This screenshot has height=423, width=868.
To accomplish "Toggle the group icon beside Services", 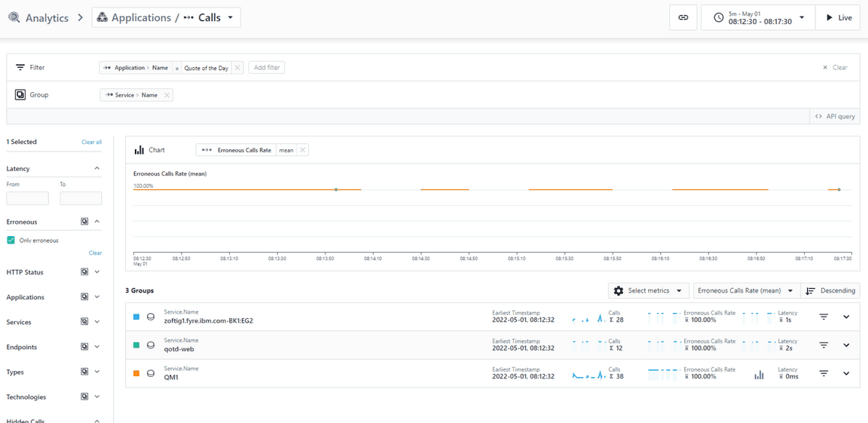I will (x=84, y=322).
